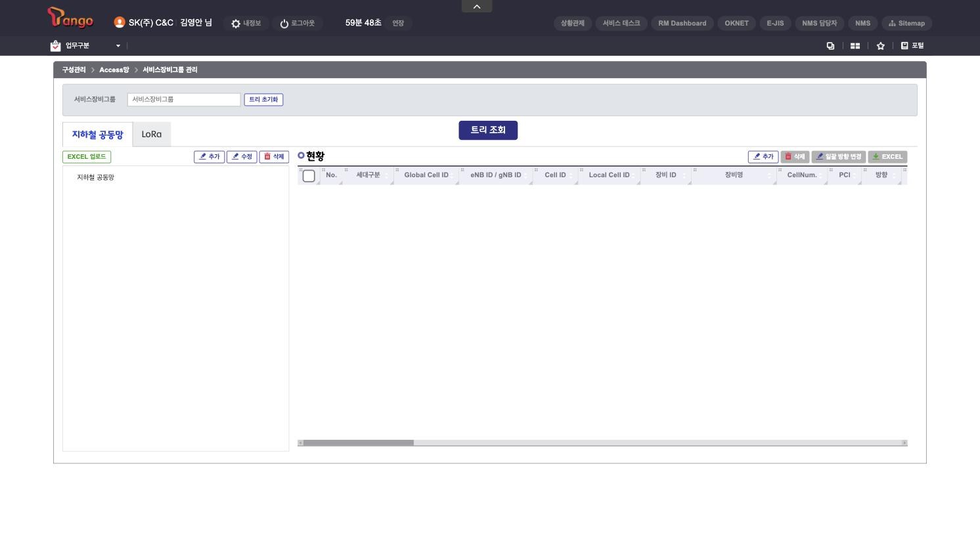The image size is (980, 533).
Task: Open 내정보 settings with gear icon
Action: pyautogui.click(x=246, y=24)
